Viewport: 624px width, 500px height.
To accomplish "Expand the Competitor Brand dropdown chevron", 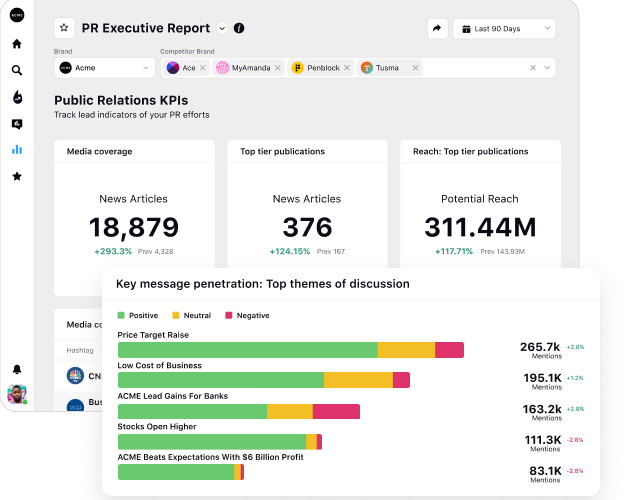I will click(547, 68).
